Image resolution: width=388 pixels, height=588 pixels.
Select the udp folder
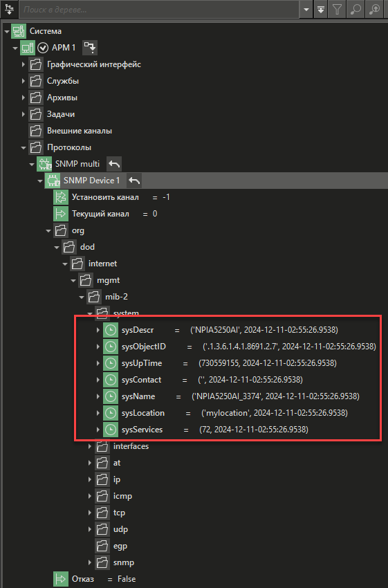point(121,529)
